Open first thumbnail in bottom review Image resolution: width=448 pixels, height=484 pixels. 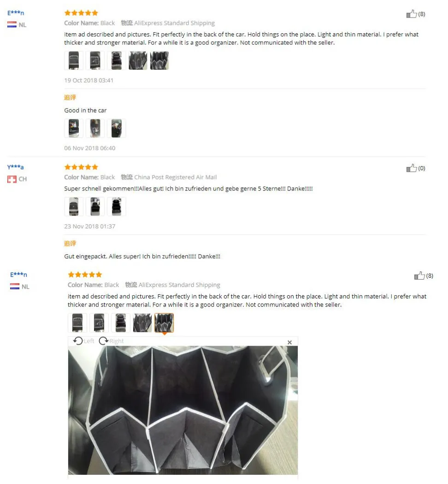[x=77, y=323]
